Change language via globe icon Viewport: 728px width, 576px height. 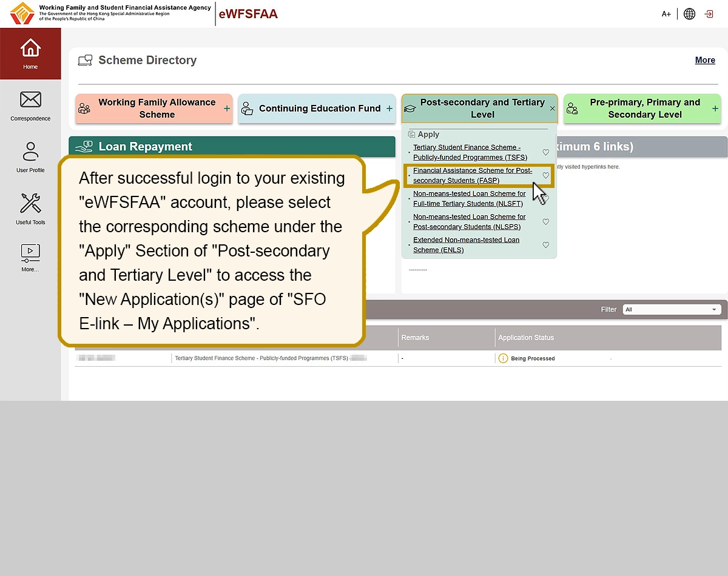[x=689, y=14]
